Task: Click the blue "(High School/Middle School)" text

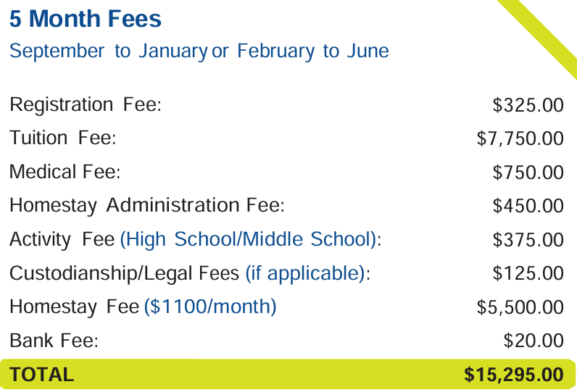Action: 249,239
